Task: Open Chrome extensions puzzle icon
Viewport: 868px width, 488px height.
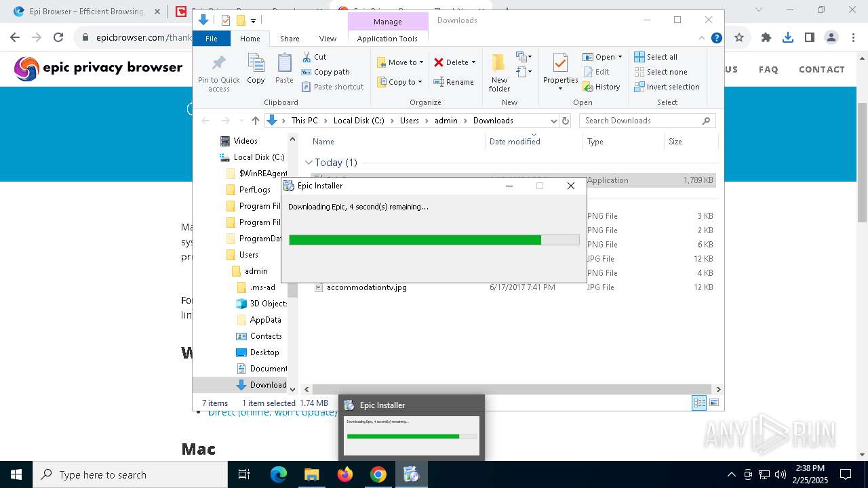Action: click(x=766, y=38)
